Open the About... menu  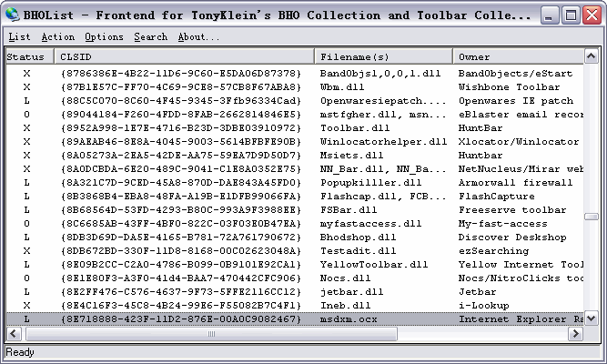[x=198, y=36]
